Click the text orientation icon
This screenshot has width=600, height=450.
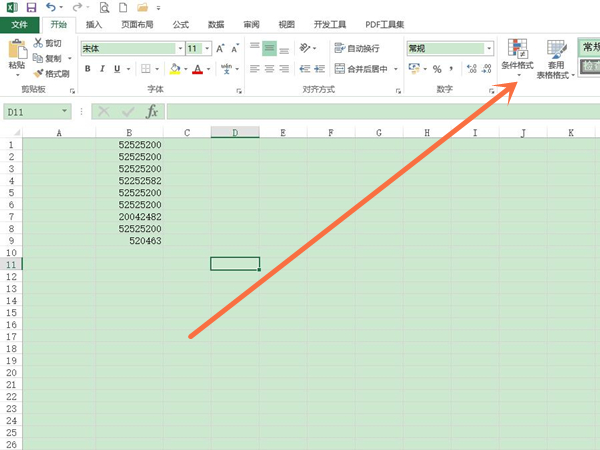[x=305, y=48]
